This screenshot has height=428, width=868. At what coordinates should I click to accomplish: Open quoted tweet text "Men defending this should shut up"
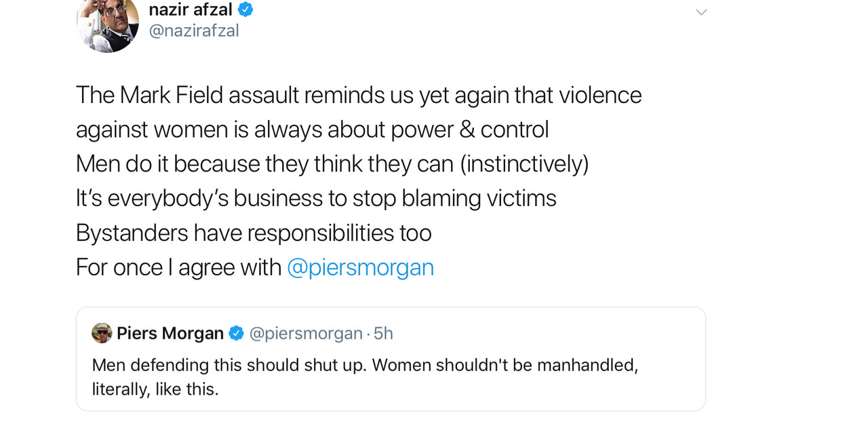(x=231, y=365)
